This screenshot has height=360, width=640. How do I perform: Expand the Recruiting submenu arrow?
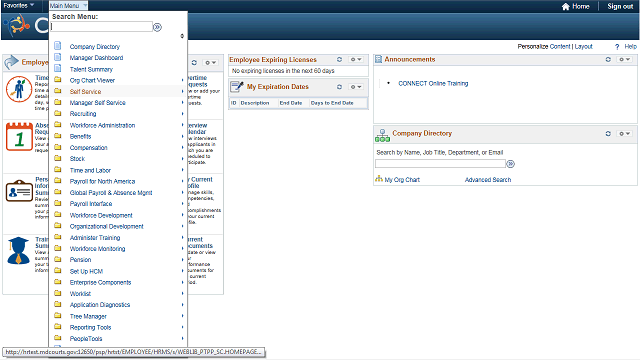182,113
